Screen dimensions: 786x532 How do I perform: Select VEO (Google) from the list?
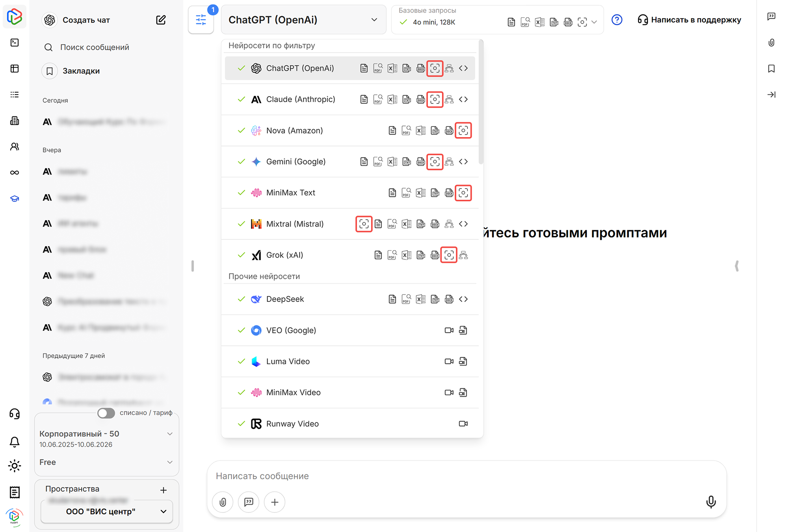click(351, 330)
